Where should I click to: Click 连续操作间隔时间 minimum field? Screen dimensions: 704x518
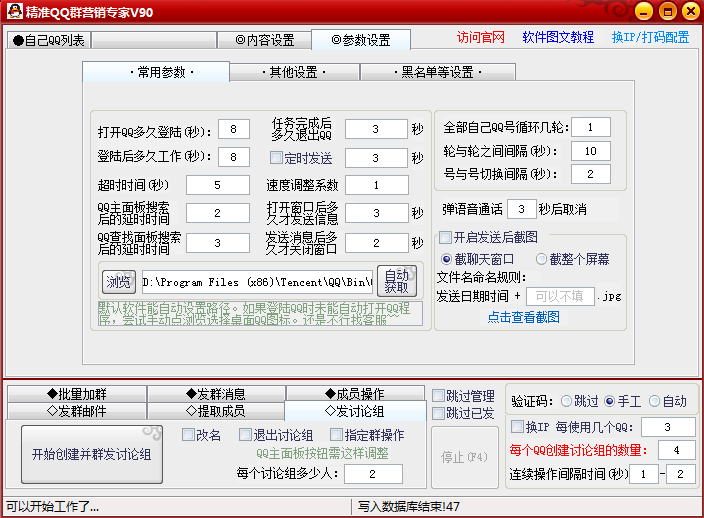[644, 474]
